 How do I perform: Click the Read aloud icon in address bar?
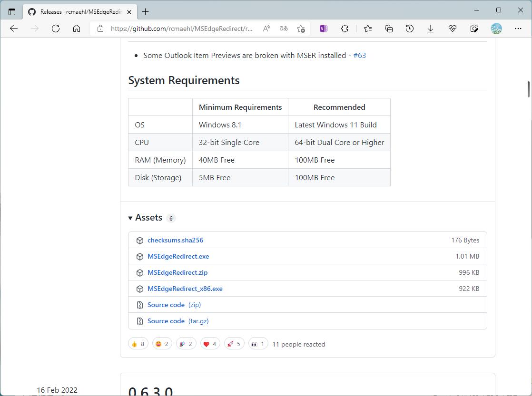point(266,29)
